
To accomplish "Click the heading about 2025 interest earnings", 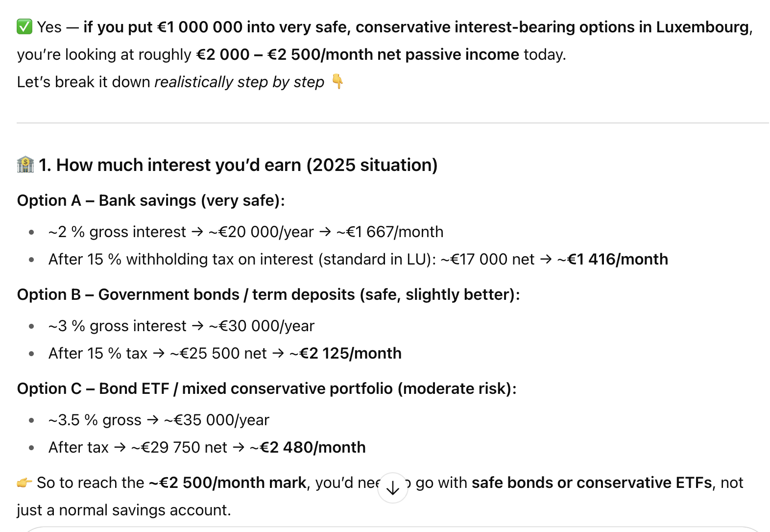I will (x=247, y=165).
